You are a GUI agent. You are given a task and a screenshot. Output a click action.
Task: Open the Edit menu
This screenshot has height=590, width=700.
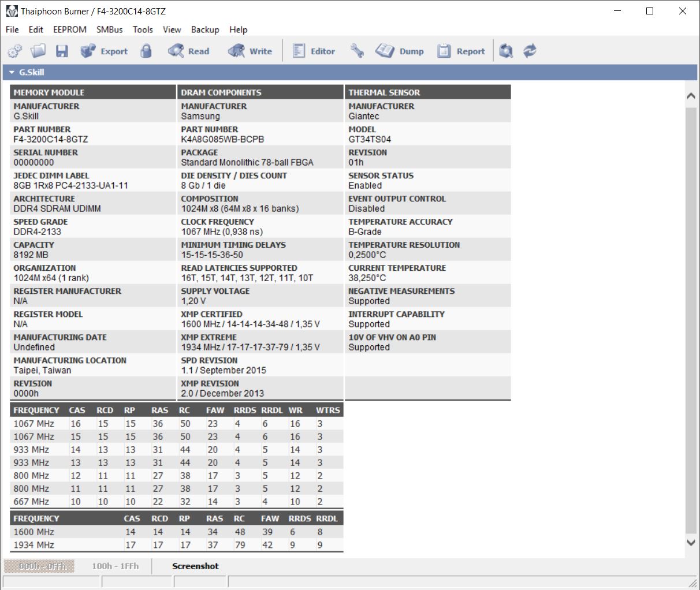click(36, 29)
